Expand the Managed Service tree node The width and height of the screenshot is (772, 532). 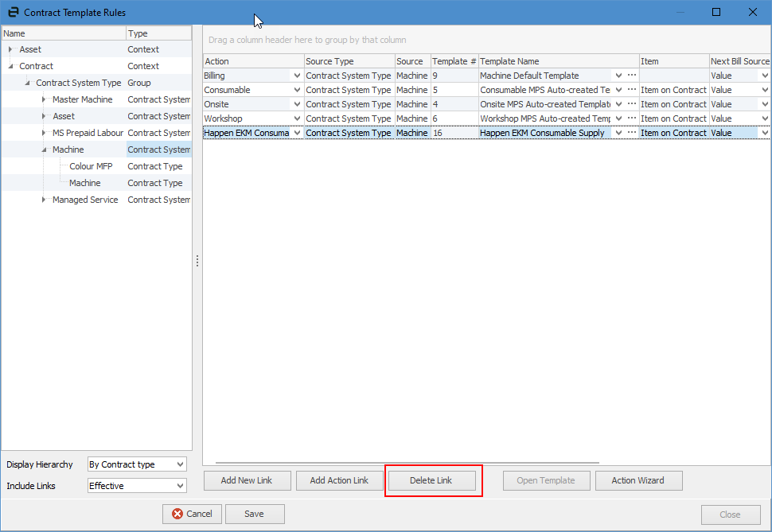click(44, 200)
